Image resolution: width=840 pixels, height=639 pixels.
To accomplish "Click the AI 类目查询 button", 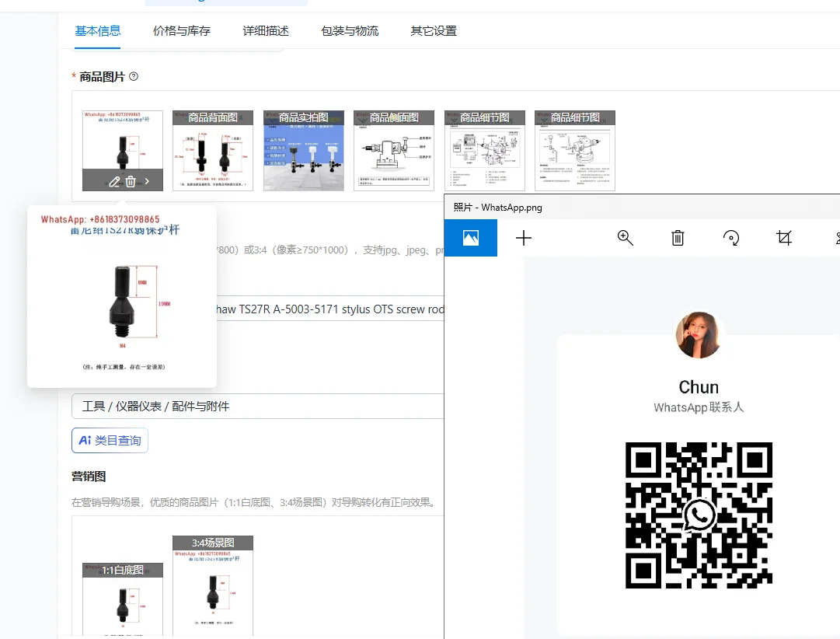I will click(110, 441).
